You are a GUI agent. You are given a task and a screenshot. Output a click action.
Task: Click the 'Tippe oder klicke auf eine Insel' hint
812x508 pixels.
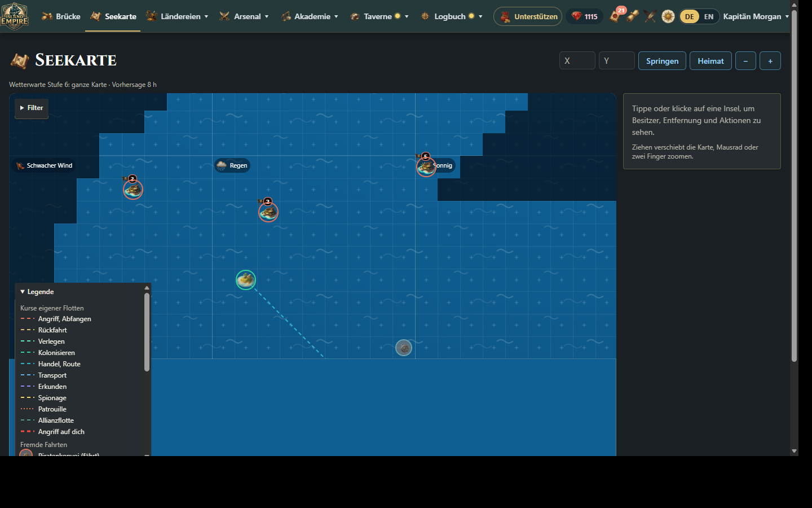(696, 120)
